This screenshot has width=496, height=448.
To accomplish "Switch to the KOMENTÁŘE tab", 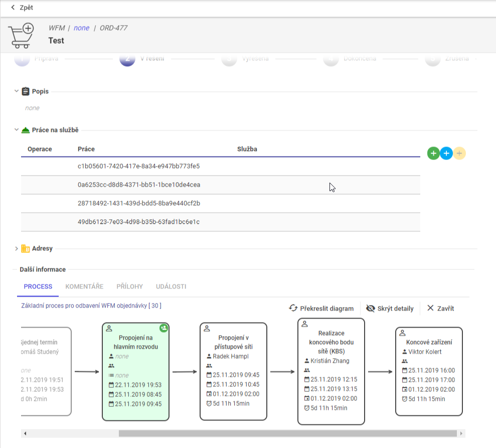I will (x=84, y=286).
